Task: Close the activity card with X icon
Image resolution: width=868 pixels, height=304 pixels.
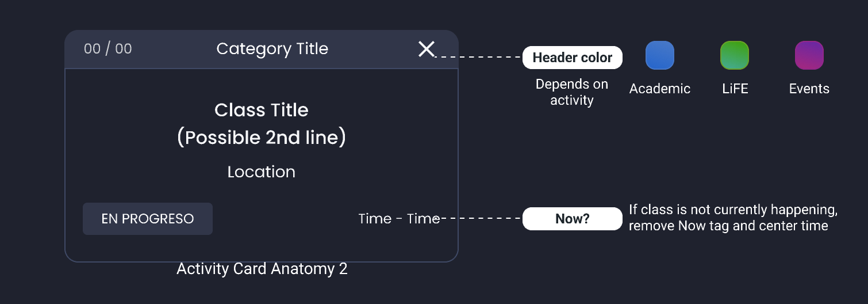Action: pyautogui.click(x=426, y=49)
